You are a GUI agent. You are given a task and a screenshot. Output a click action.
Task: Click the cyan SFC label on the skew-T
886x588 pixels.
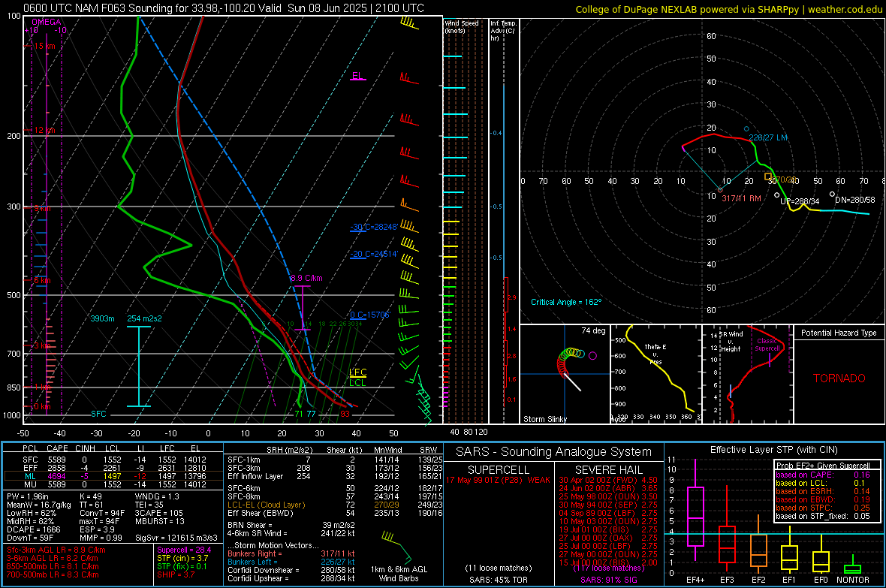(x=98, y=414)
